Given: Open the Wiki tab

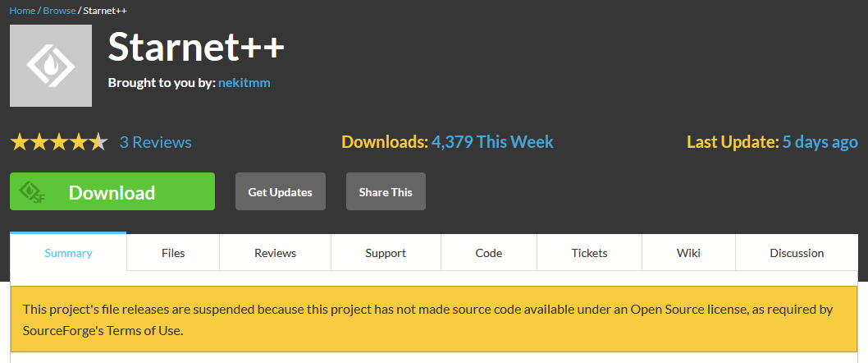Looking at the screenshot, I should tap(688, 253).
